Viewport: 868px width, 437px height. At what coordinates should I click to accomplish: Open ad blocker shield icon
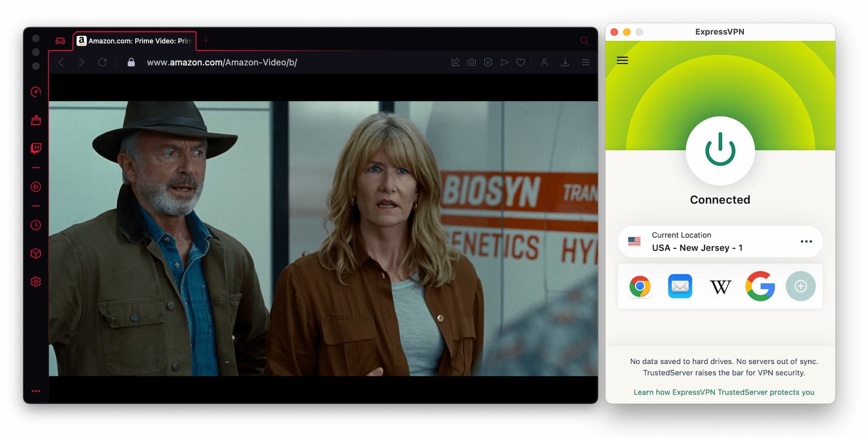click(488, 62)
